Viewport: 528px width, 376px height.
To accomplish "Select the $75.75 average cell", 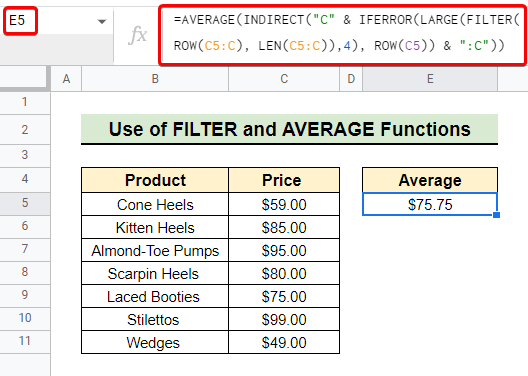I will 430,204.
